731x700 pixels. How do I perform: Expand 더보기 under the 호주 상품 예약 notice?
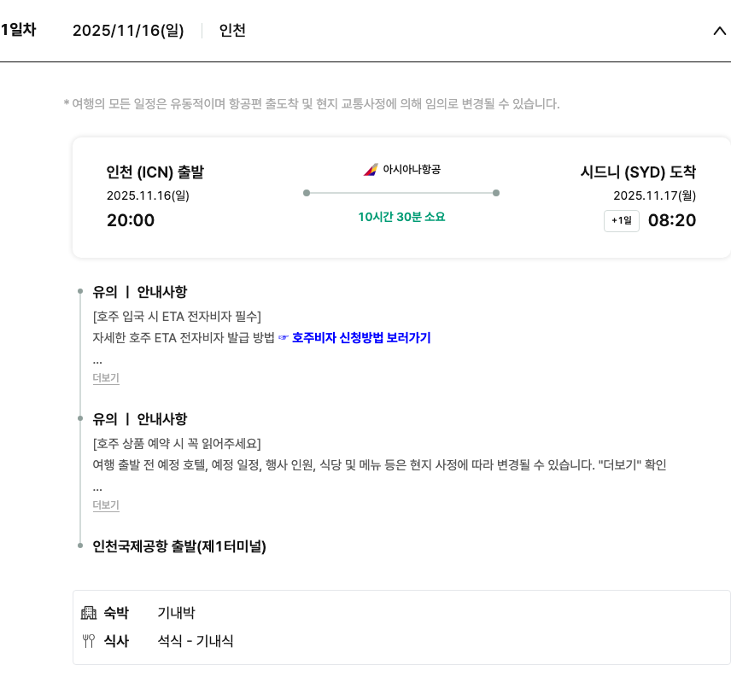click(106, 505)
